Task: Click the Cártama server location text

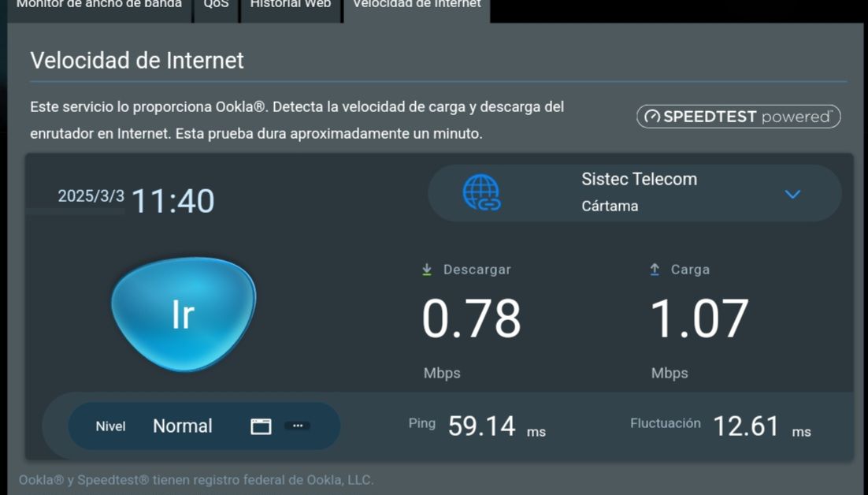Action: (610, 206)
